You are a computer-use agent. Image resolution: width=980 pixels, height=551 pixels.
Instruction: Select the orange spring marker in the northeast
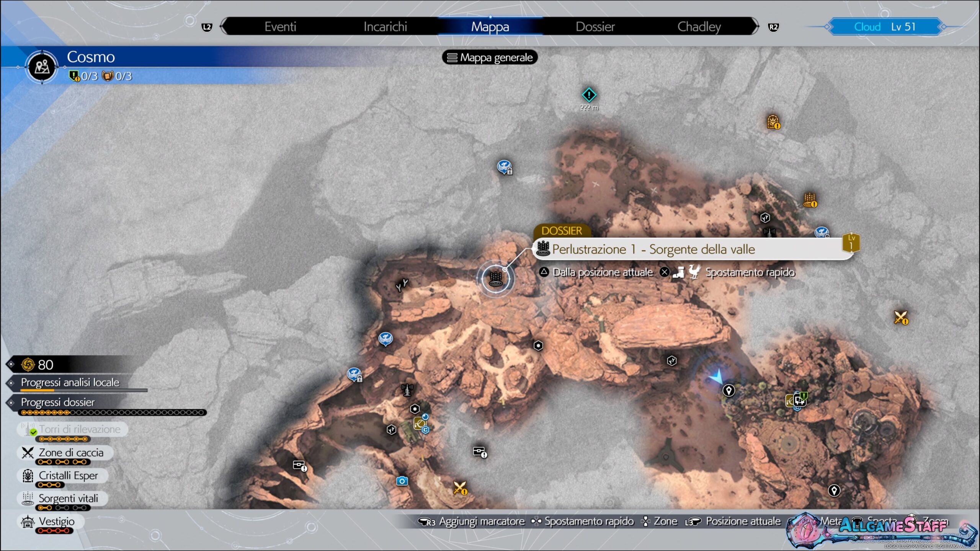(810, 200)
